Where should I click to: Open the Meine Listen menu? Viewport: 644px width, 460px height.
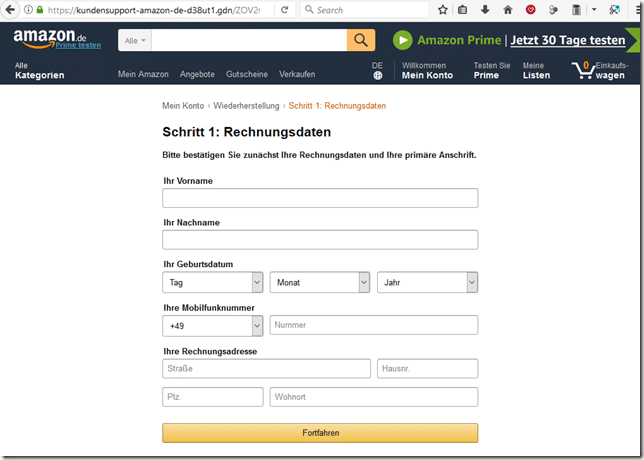point(536,71)
